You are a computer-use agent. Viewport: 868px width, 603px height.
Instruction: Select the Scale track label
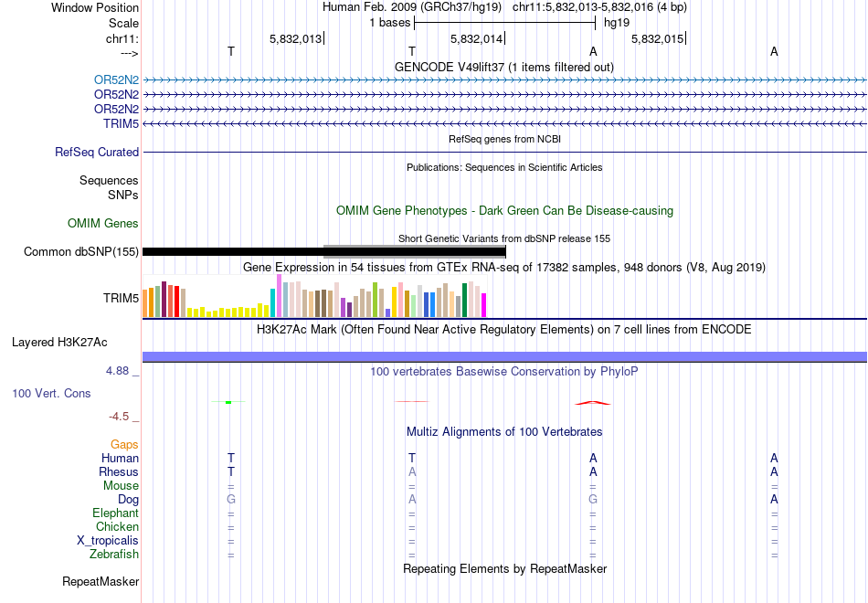(123, 23)
